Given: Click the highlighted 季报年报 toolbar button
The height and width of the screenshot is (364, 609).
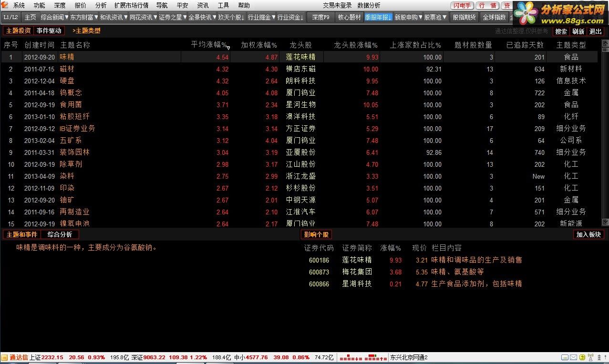Looking at the screenshot, I should (378, 17).
